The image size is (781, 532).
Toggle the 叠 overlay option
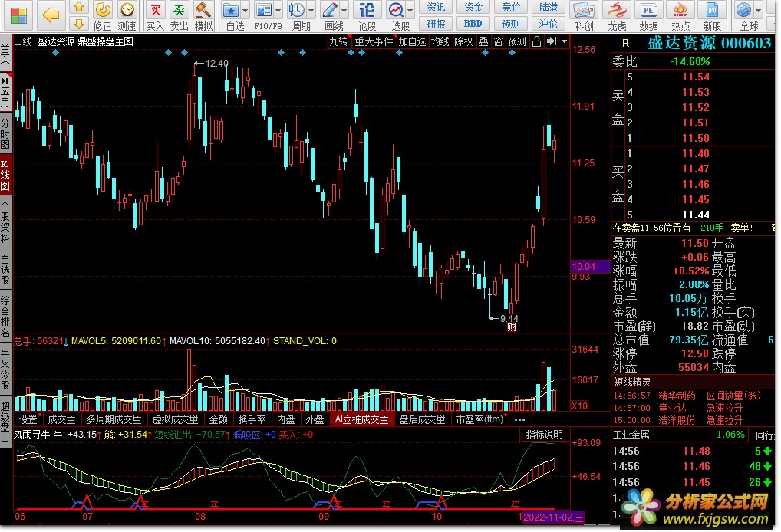(x=483, y=42)
